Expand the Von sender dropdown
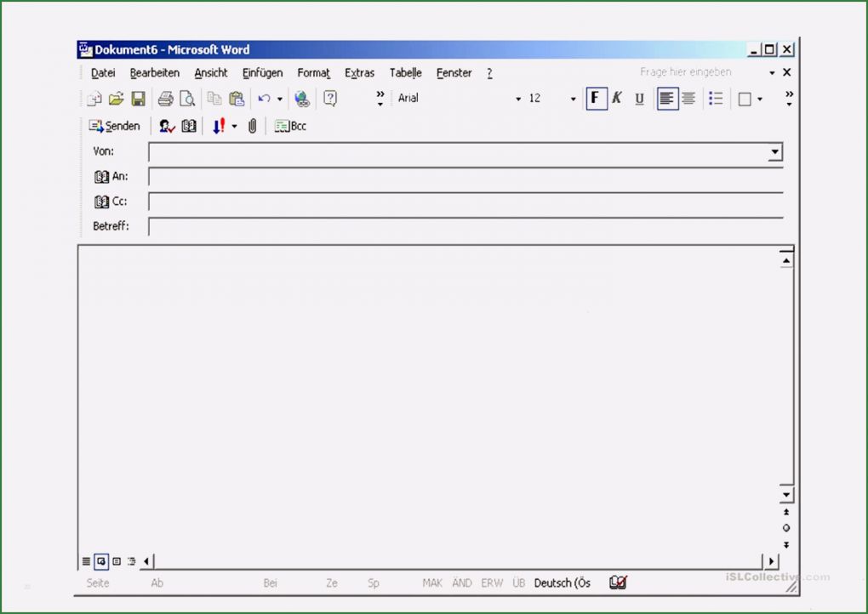Viewport: 868px width, 614px height. pyautogui.click(x=774, y=152)
